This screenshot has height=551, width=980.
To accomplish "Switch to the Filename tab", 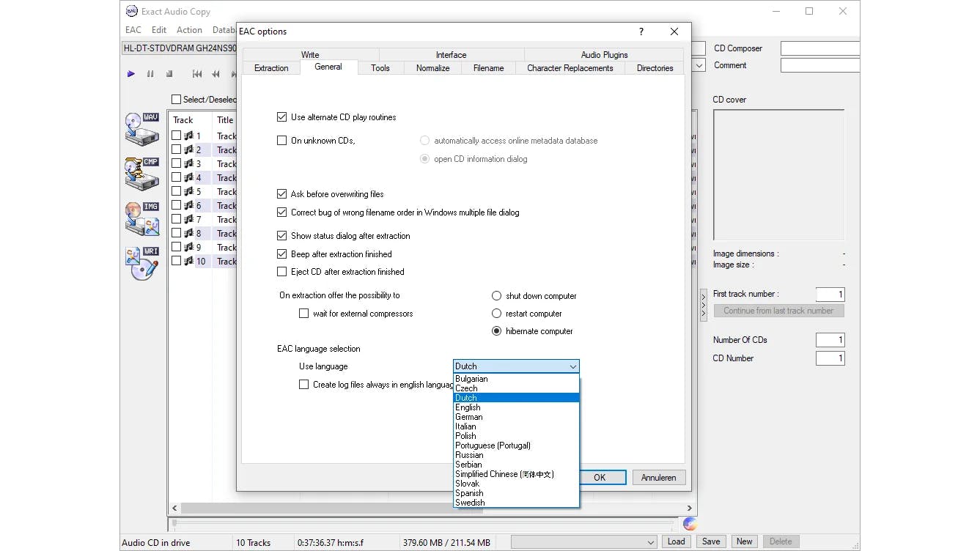I will coord(488,68).
